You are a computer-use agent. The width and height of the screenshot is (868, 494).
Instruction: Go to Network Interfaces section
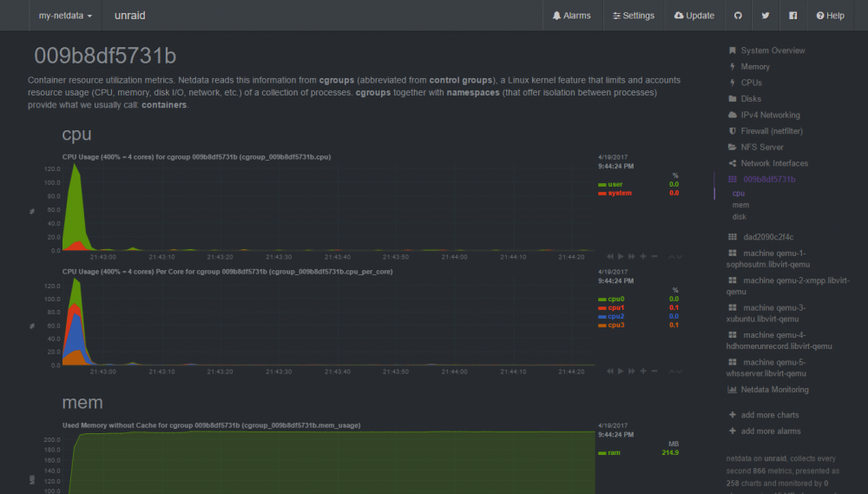coord(774,163)
